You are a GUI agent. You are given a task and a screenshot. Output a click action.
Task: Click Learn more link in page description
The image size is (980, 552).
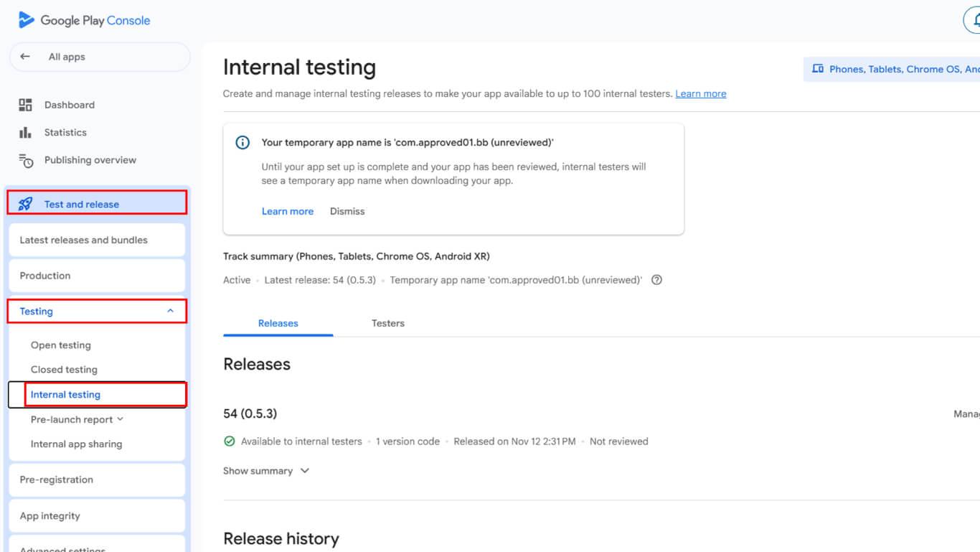[700, 94]
